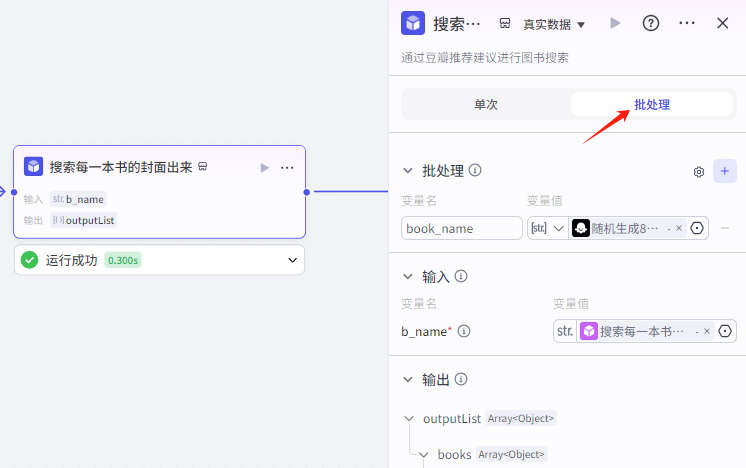Select the node's right output connection port
This screenshot has width=746, height=468.
pyautogui.click(x=306, y=192)
